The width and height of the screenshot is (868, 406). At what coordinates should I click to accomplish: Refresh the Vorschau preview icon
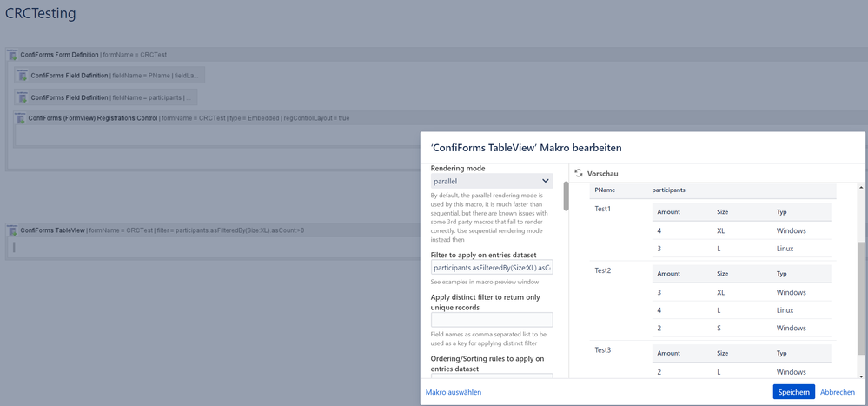[x=579, y=173]
